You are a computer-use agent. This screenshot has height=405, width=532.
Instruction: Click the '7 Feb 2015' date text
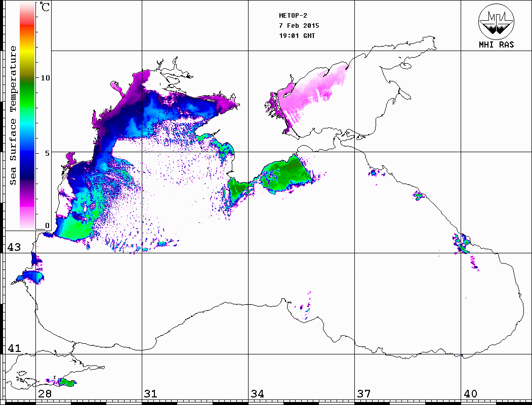pyautogui.click(x=299, y=26)
